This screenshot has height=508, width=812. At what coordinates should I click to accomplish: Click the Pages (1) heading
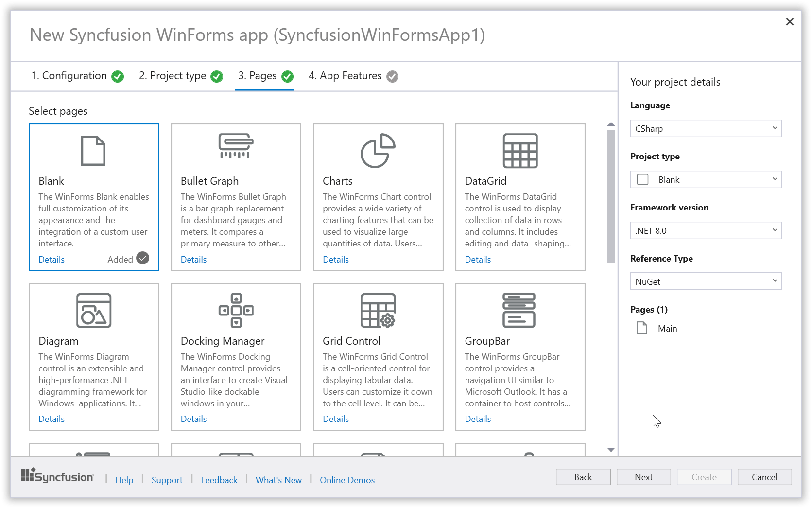coord(649,309)
